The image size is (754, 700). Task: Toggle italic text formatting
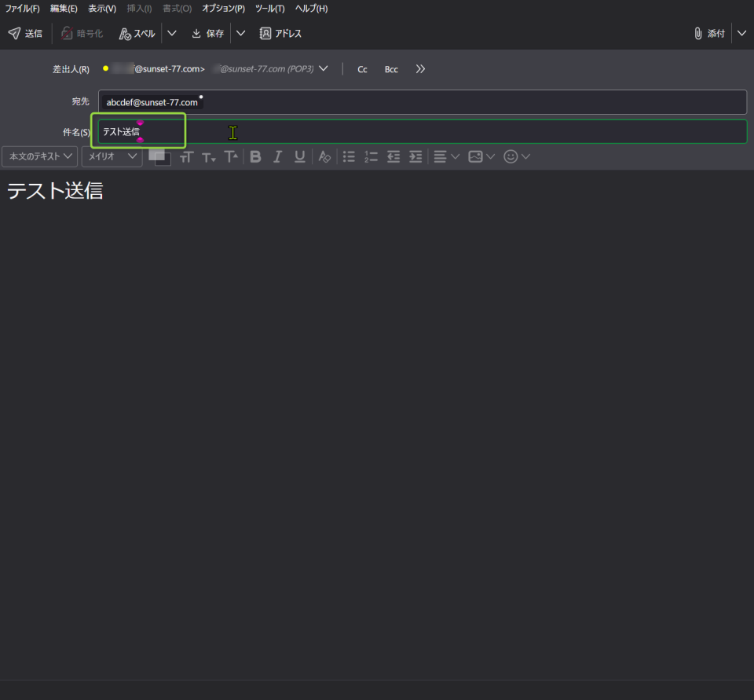coord(277,156)
